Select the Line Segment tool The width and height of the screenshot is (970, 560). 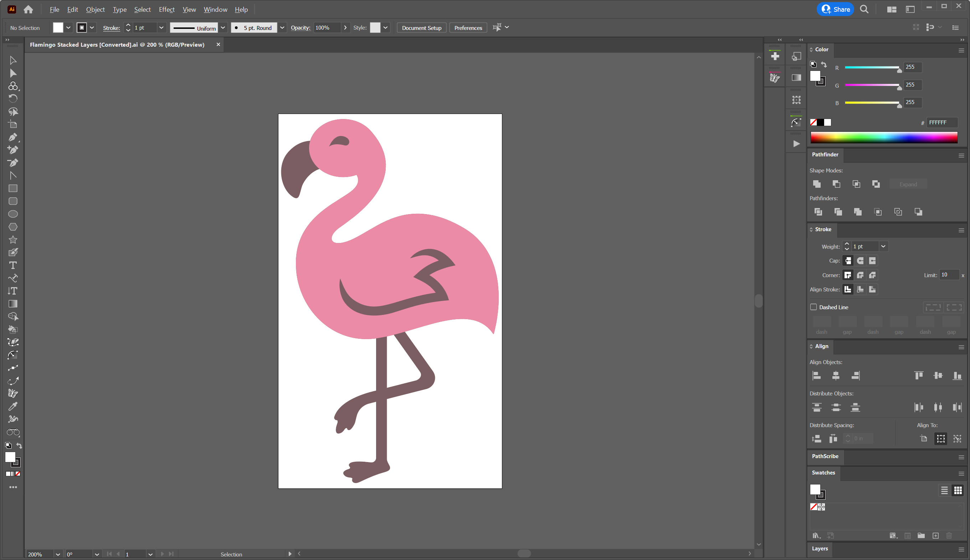pos(13,176)
